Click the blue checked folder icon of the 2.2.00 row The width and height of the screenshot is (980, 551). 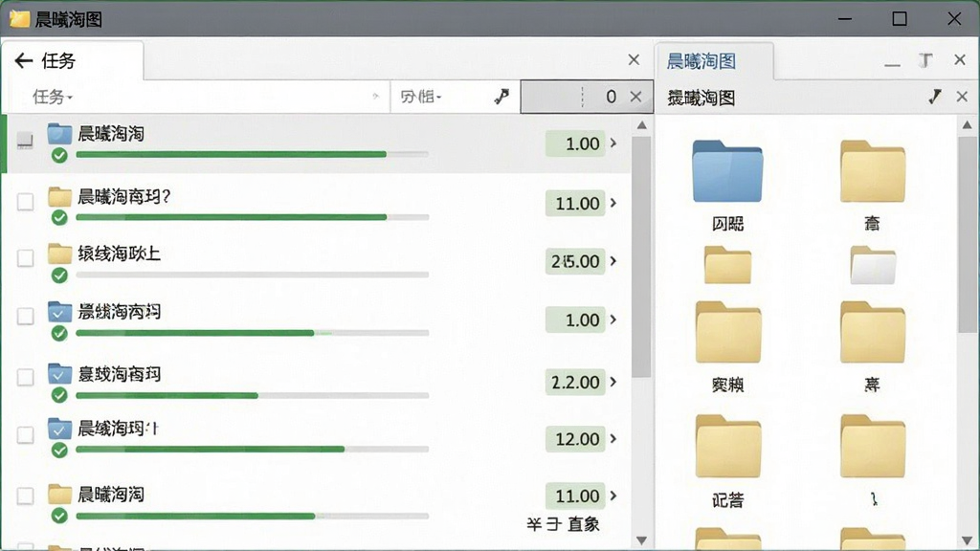(x=59, y=374)
